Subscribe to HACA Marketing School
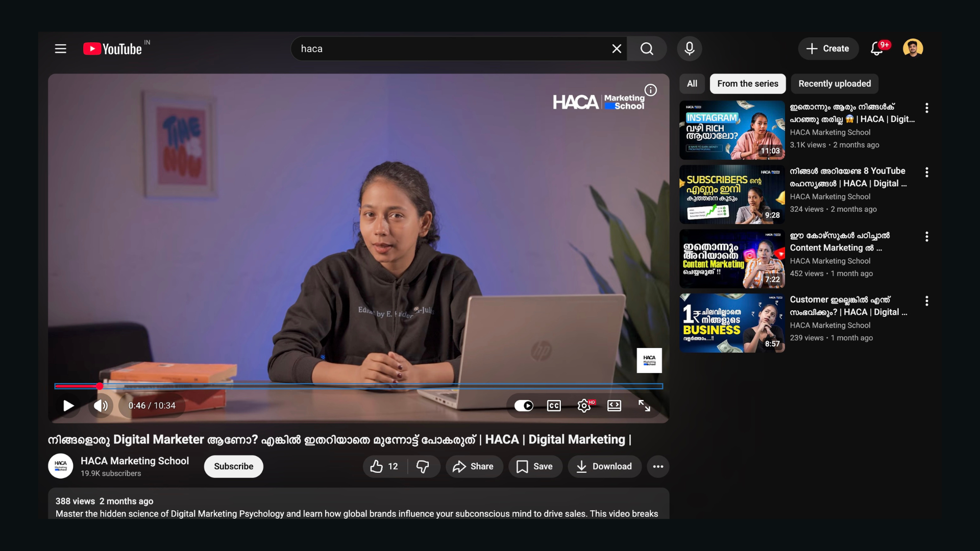Image resolution: width=980 pixels, height=551 pixels. [233, 466]
